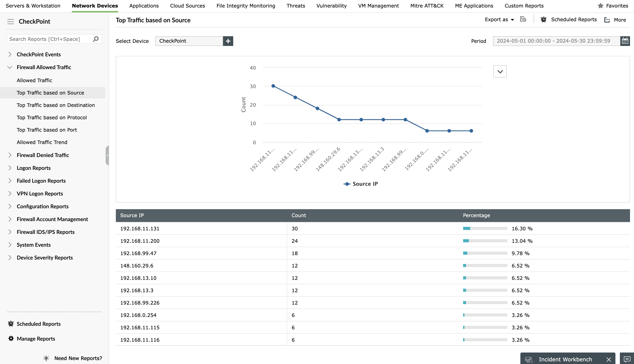Open the Export as dropdown
The width and height of the screenshot is (634, 364).
click(x=499, y=19)
